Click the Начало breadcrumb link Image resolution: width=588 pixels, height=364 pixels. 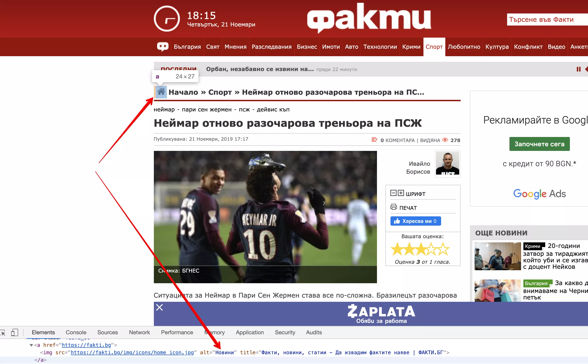point(183,92)
